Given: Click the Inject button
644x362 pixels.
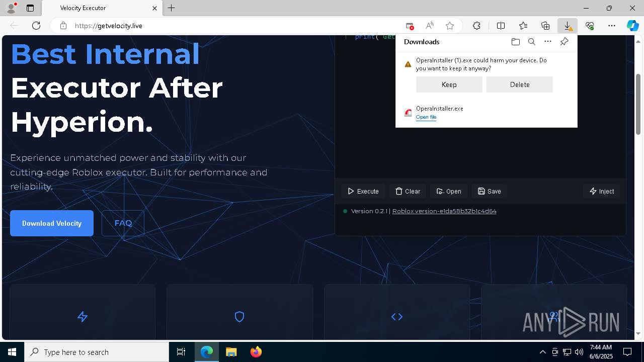Looking at the screenshot, I should click(602, 191).
